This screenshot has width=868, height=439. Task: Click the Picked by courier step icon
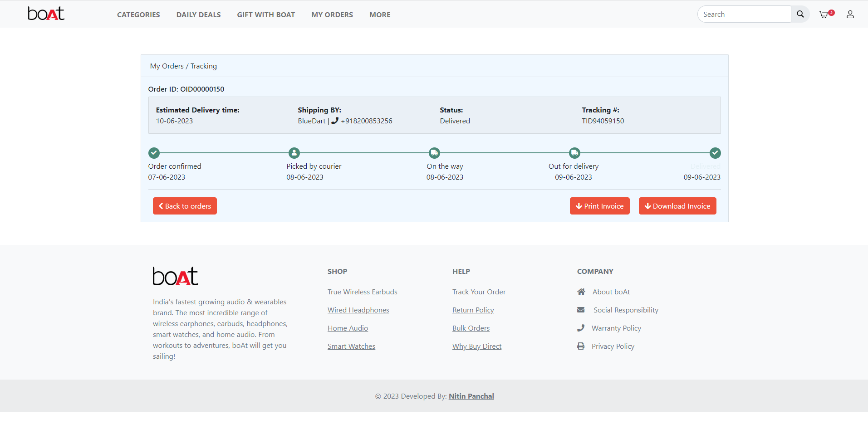pyautogui.click(x=294, y=153)
